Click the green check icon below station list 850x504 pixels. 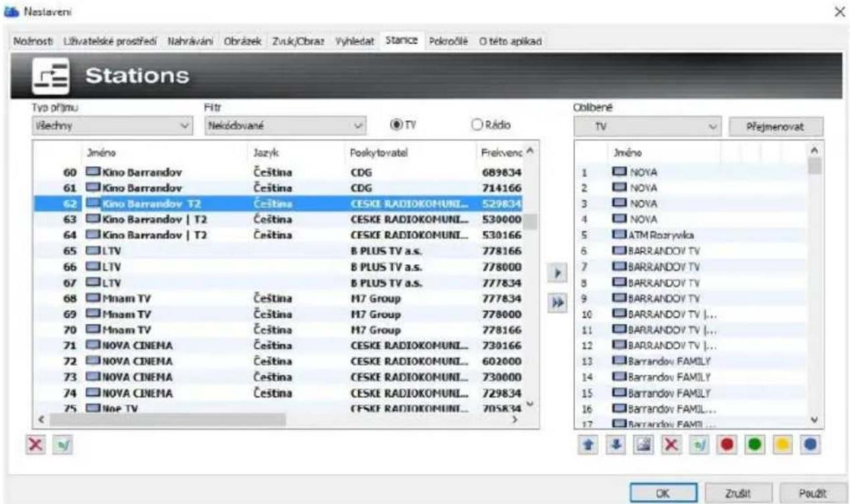64,444
